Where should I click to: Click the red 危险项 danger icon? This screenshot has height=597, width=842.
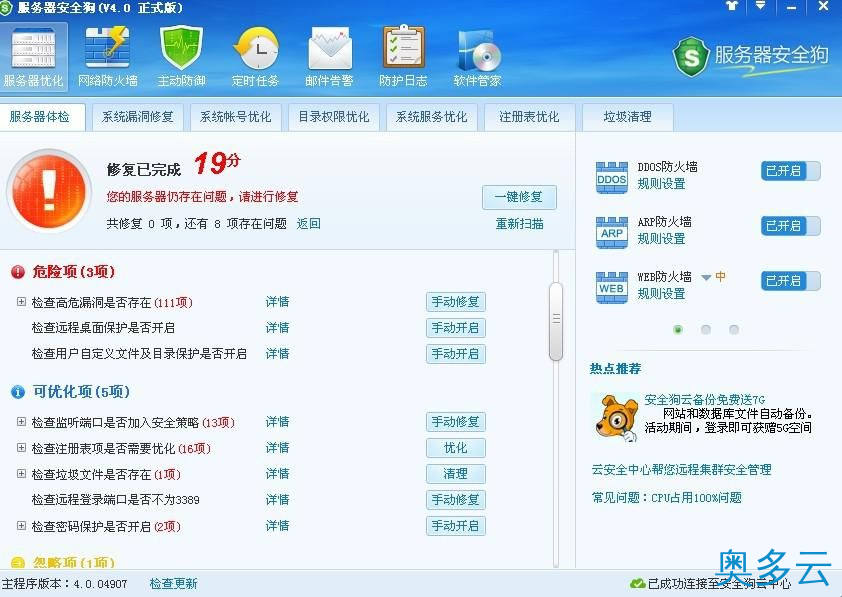18,272
